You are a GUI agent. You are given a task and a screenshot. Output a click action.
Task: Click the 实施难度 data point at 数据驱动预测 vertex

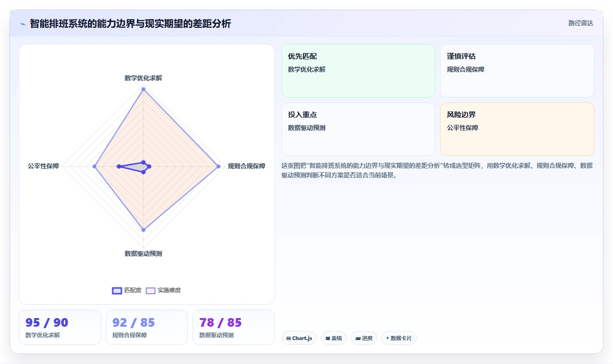coord(143,230)
